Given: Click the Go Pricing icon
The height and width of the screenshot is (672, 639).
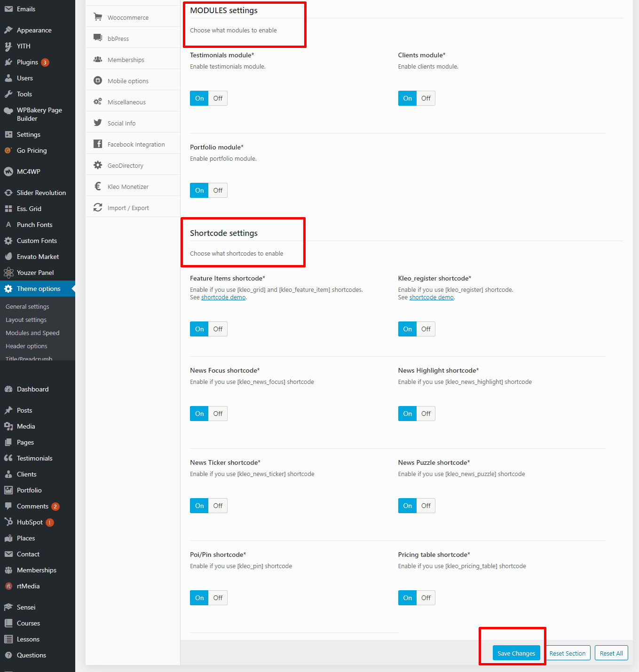Looking at the screenshot, I should [8, 150].
